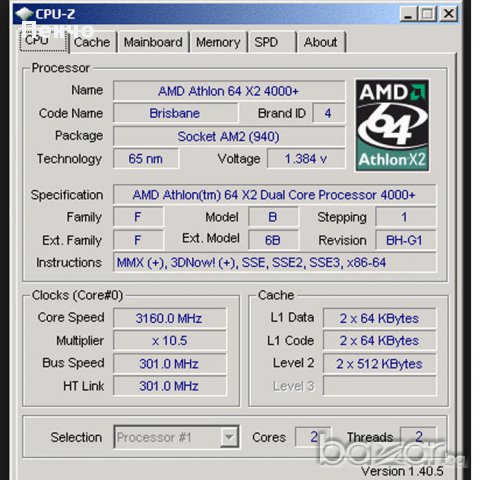Select the Memory tab
This screenshot has height=480, width=480.
[x=218, y=42]
